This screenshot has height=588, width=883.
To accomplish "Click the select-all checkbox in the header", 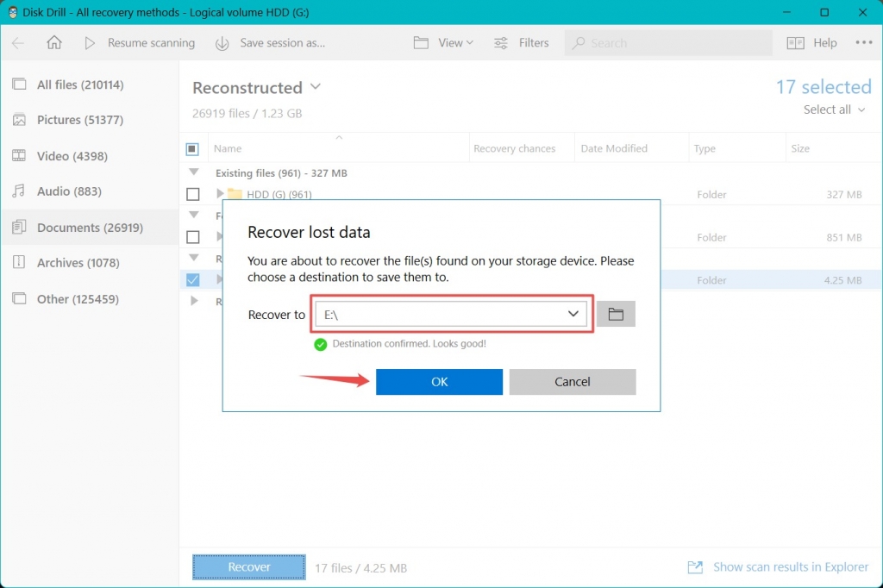I will click(193, 147).
